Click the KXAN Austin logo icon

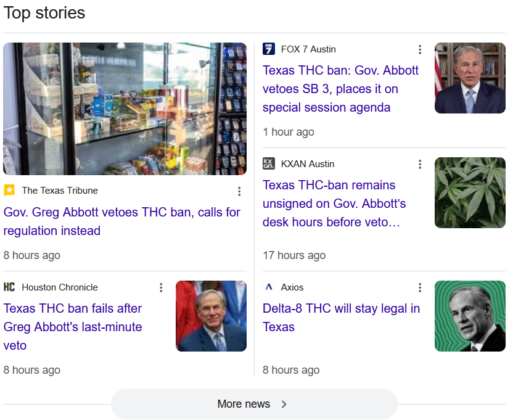[269, 164]
